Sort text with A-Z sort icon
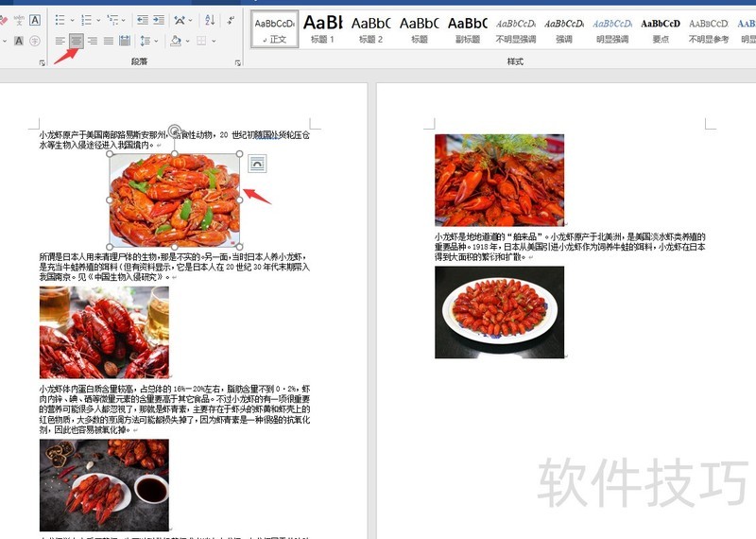Viewport: 756px width, 539px height. click(210, 20)
